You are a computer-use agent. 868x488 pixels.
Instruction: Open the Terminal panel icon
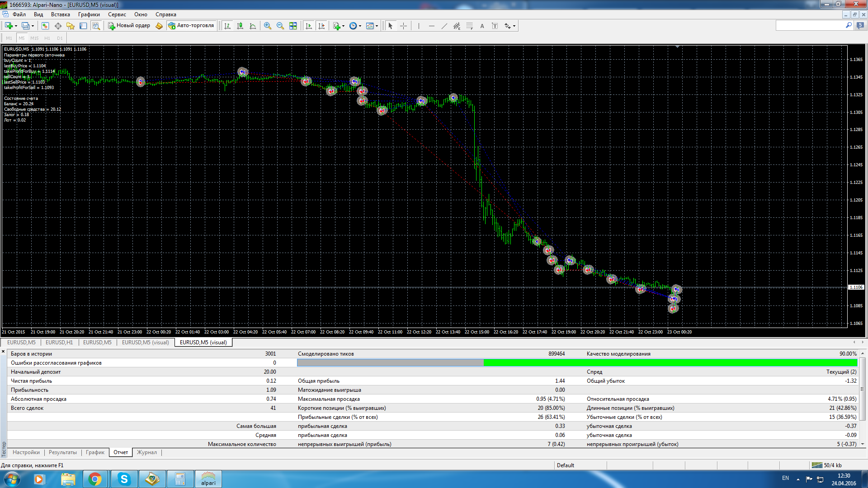(x=83, y=26)
